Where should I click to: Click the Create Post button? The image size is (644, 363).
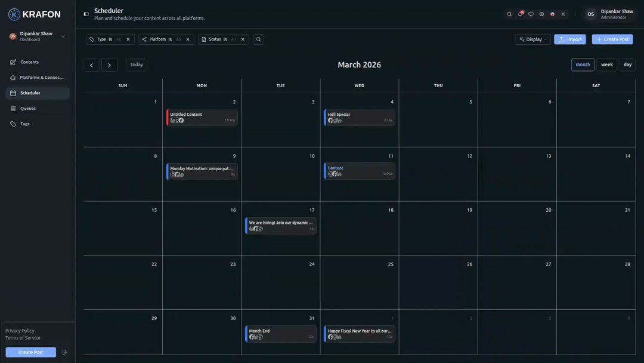(612, 39)
